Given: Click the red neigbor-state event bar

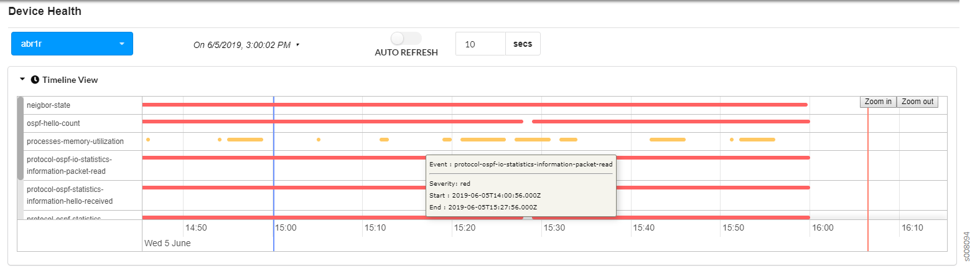Looking at the screenshot, I should pyautogui.click(x=473, y=105).
